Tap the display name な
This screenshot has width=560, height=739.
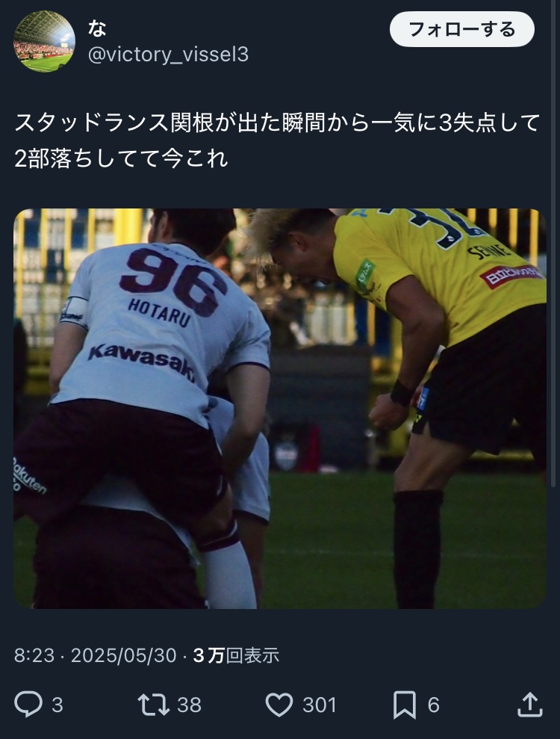pyautogui.click(x=97, y=28)
